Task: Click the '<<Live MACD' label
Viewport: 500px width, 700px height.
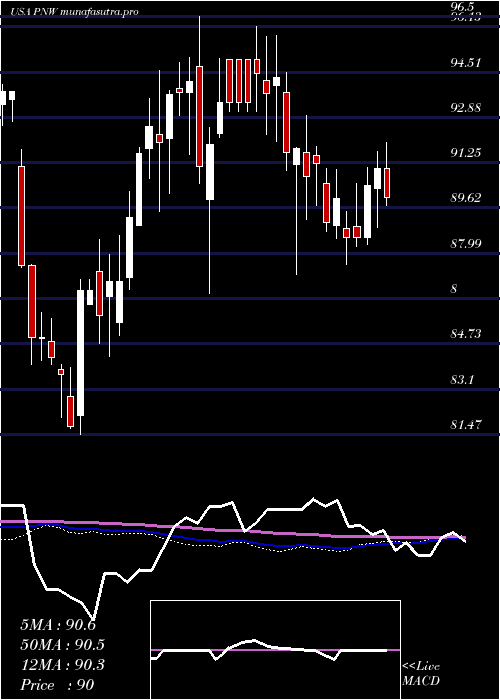Action: coord(421,674)
